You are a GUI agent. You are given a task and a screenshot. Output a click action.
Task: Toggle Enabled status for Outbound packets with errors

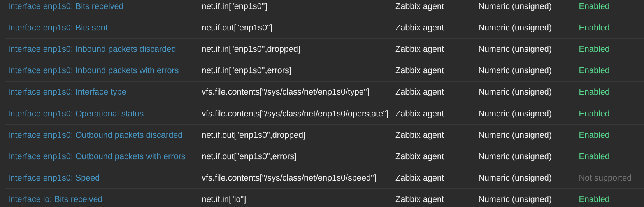coord(594,156)
